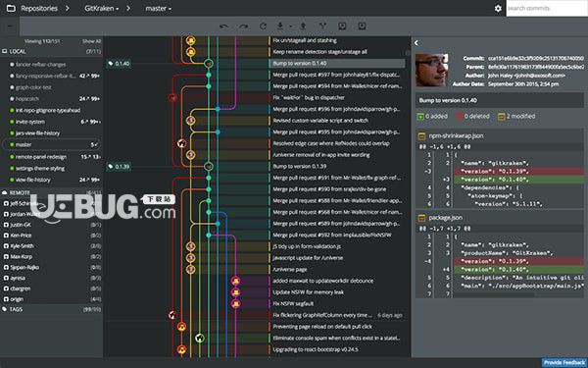
Task: Click the 0 deleted filter
Action: click(472, 117)
